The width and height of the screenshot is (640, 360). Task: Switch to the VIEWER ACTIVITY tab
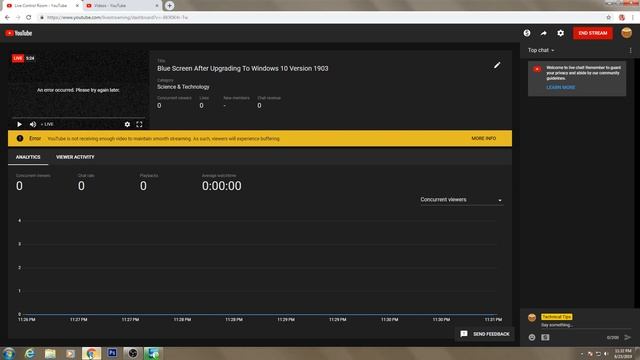coord(75,157)
